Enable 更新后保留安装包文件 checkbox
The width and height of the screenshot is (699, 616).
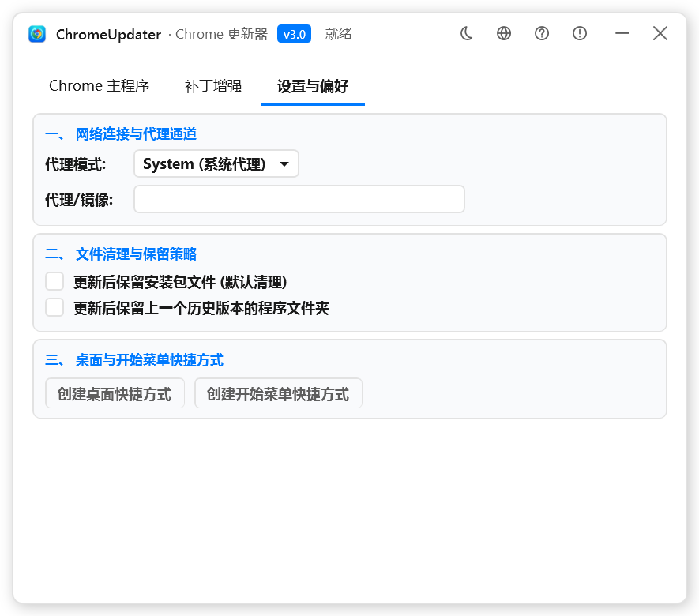[54, 282]
